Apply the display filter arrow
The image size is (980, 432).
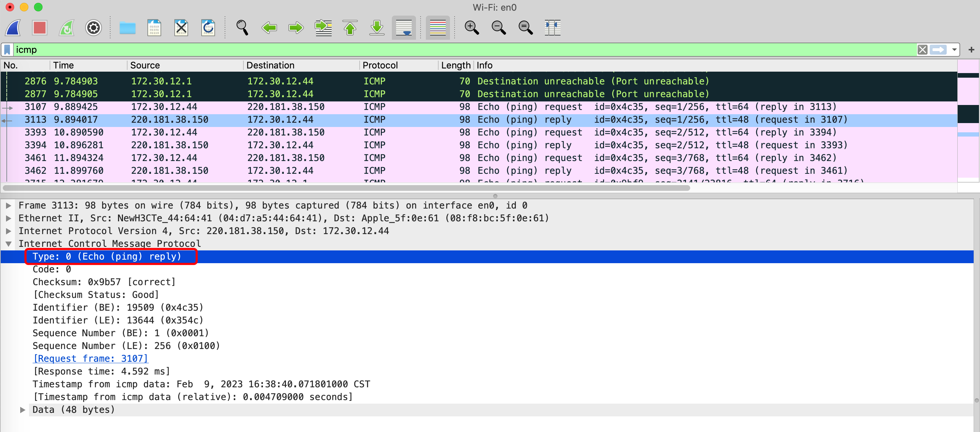pos(938,50)
